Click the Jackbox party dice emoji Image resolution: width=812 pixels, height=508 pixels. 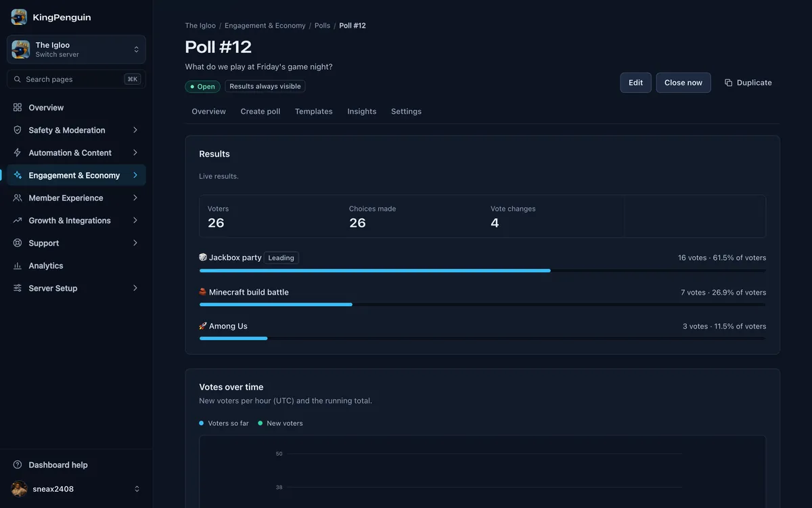pos(203,257)
